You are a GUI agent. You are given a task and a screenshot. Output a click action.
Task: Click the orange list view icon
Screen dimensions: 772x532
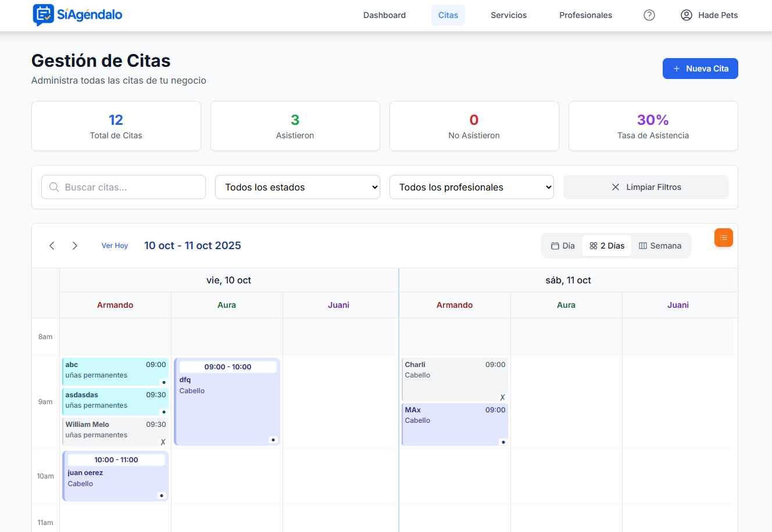724,238
